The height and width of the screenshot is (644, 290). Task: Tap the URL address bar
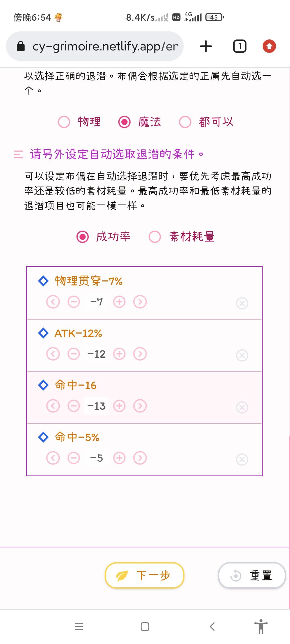point(95,46)
